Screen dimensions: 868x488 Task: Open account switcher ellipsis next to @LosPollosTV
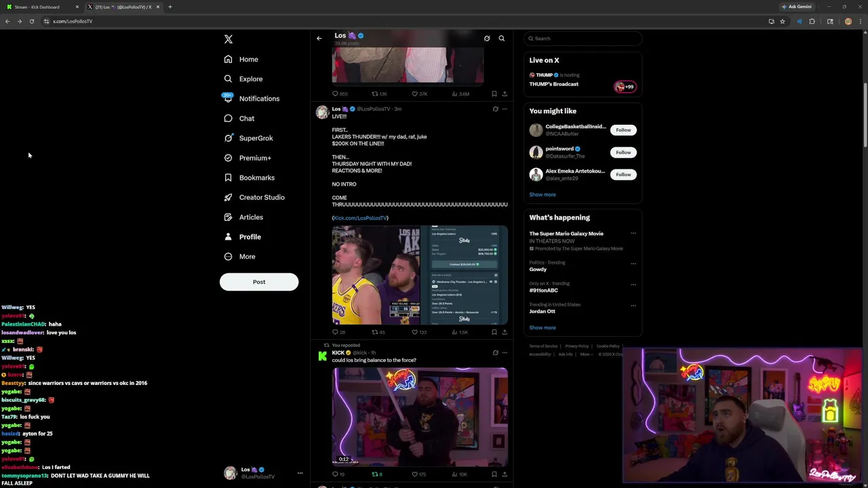click(300, 473)
